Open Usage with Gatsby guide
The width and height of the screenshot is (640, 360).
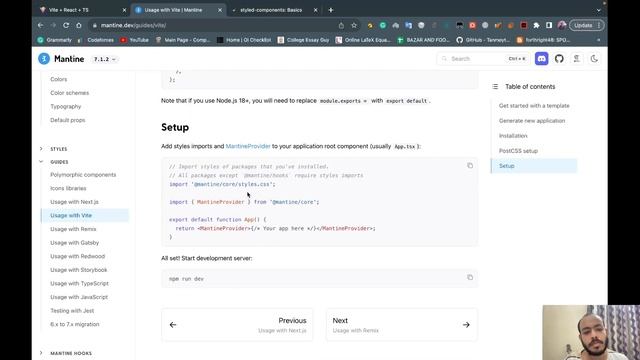tap(75, 242)
